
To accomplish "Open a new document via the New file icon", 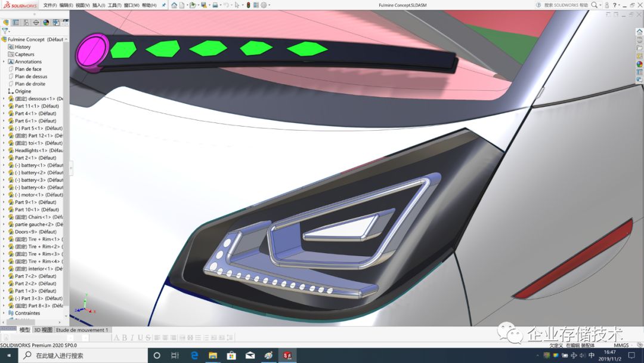I will (182, 5).
